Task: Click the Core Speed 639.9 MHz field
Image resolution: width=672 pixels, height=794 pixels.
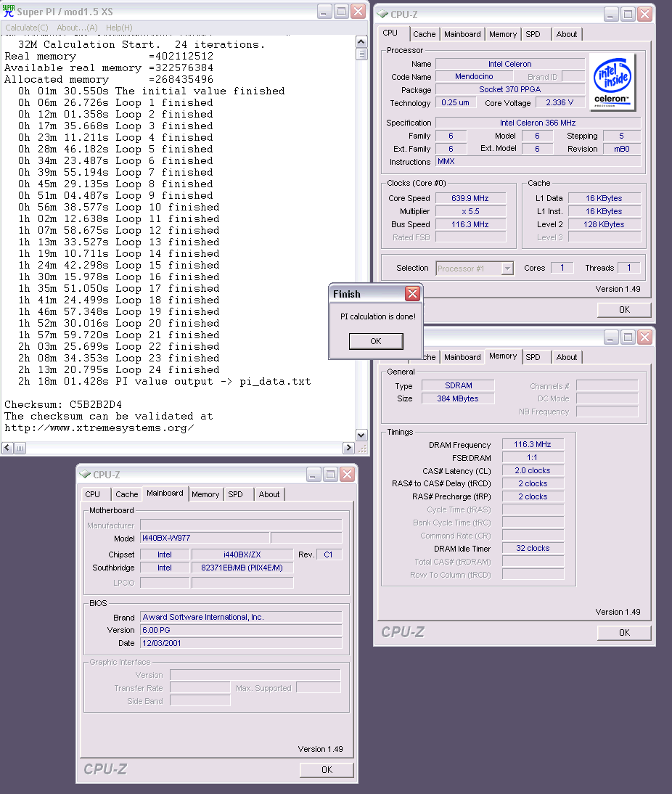Action: [x=470, y=198]
